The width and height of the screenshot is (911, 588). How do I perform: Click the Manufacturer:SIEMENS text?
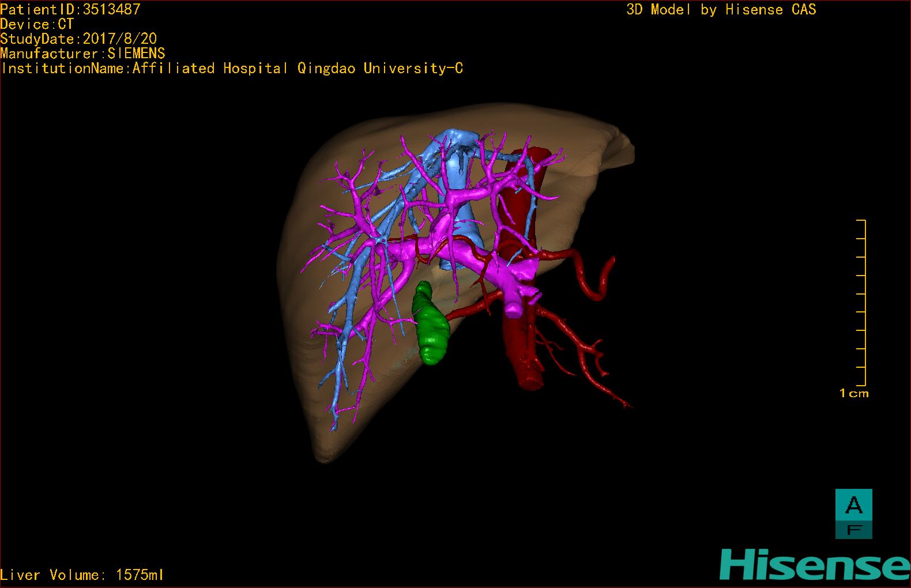(82, 54)
